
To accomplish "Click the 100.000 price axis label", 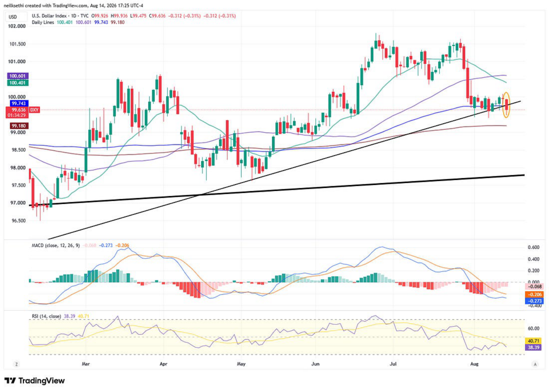I will (x=17, y=97).
